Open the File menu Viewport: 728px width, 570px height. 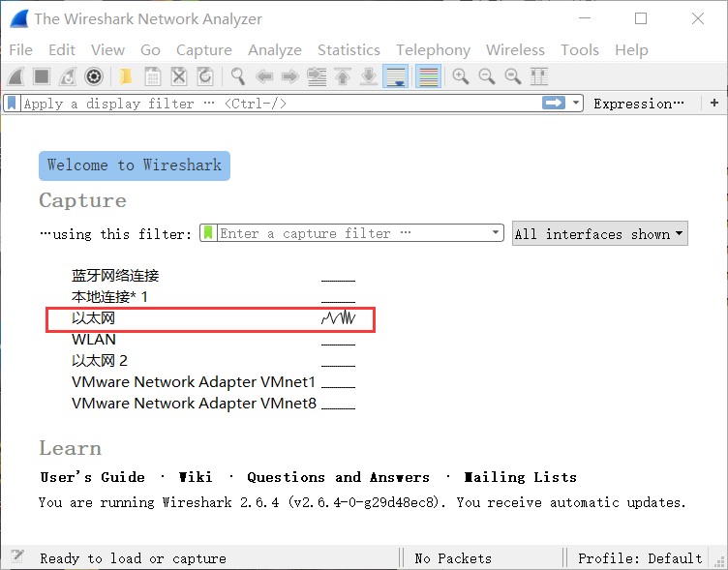[21, 49]
